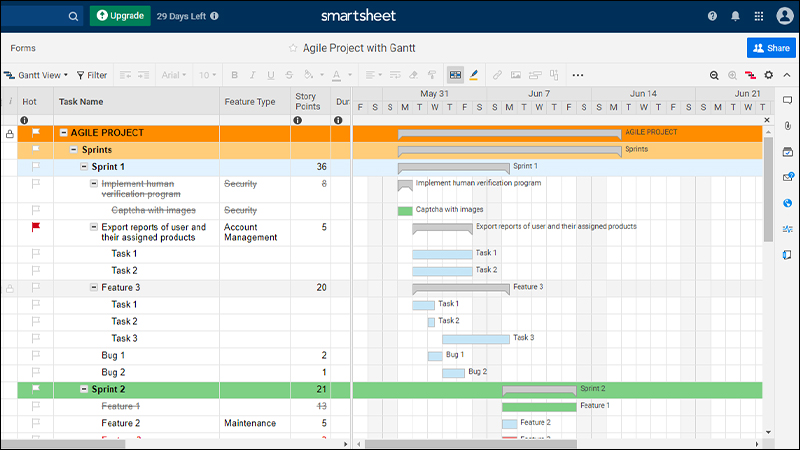Click the Share button
The height and width of the screenshot is (450, 800).
(x=771, y=48)
